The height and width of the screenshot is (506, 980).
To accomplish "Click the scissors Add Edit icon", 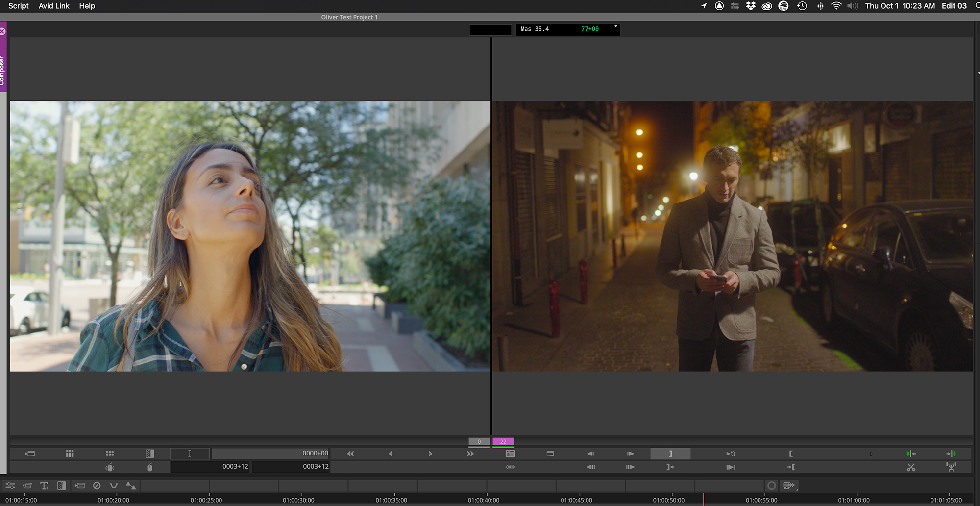I will click(911, 467).
